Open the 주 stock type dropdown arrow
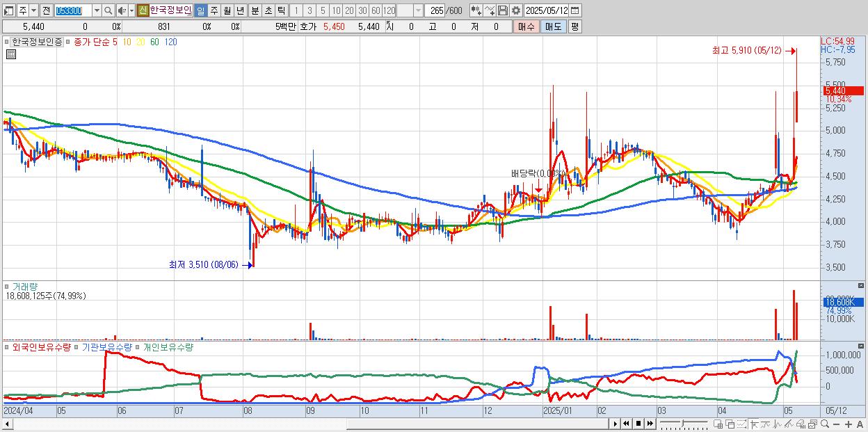The height and width of the screenshot is (432, 868). coord(33,10)
